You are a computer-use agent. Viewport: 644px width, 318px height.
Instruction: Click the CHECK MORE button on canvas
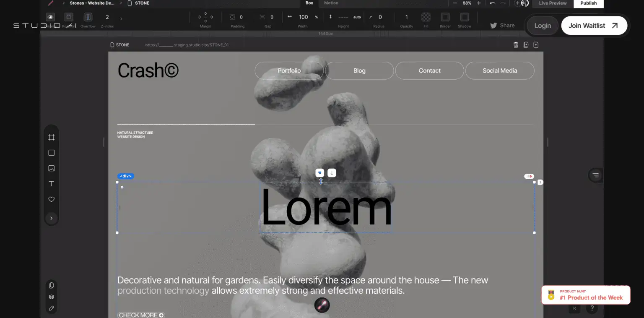[141, 315]
